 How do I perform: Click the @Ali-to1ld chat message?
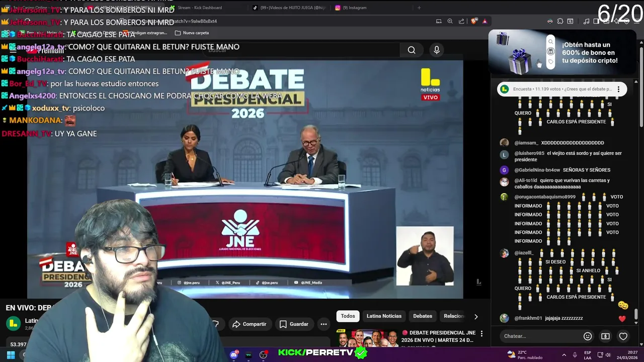pos(562,184)
